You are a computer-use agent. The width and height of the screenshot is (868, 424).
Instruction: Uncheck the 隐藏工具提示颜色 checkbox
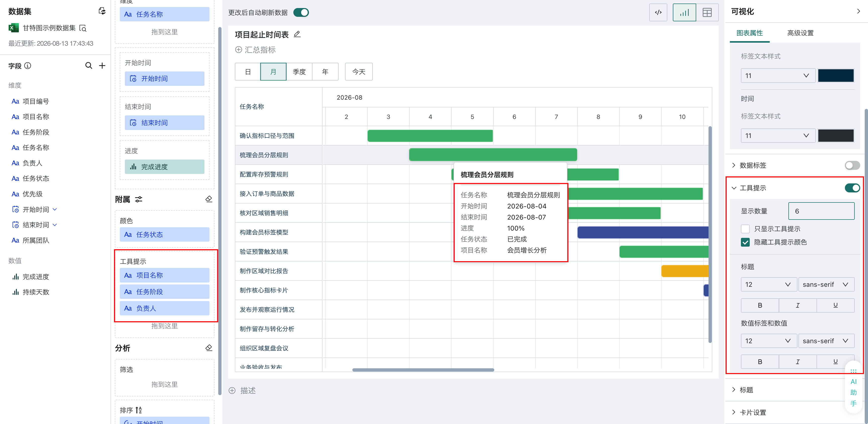(x=745, y=242)
